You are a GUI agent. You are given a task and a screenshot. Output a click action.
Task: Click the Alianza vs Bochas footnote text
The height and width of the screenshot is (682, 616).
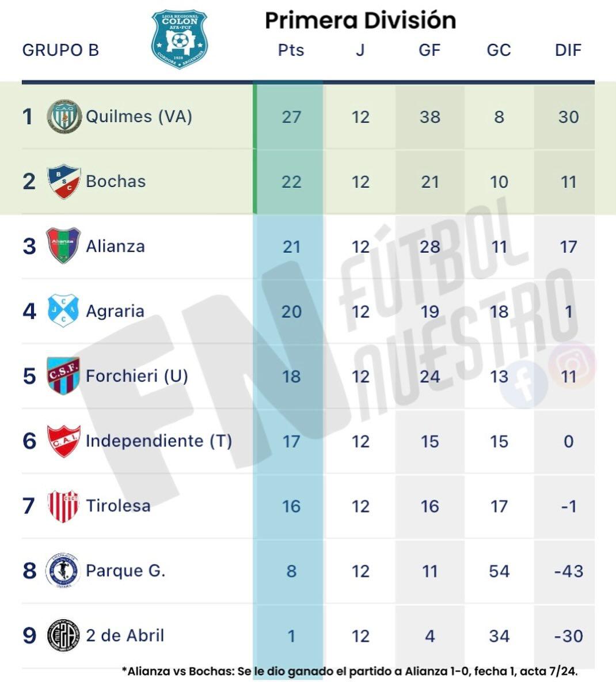(x=349, y=671)
